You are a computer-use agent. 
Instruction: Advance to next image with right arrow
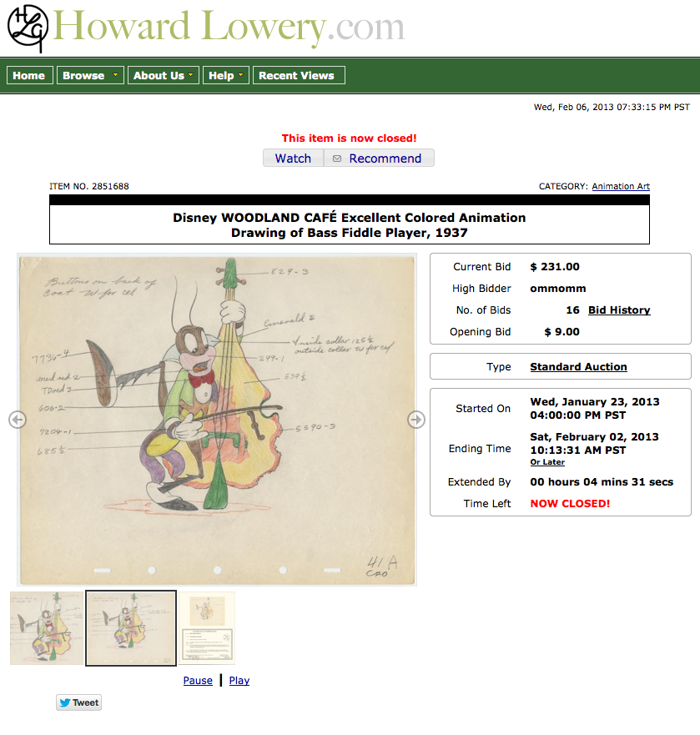[x=416, y=420]
